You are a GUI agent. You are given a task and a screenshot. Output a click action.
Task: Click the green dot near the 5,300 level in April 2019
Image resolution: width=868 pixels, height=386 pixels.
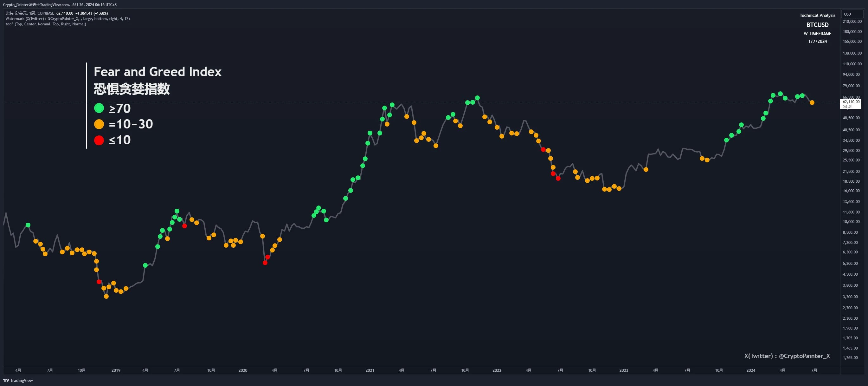coord(145,265)
